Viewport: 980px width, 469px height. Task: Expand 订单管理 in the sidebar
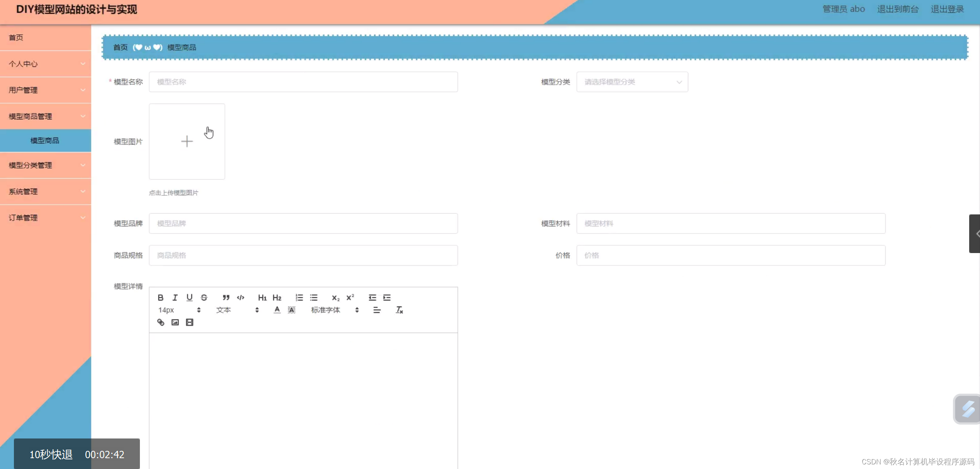[x=46, y=218]
